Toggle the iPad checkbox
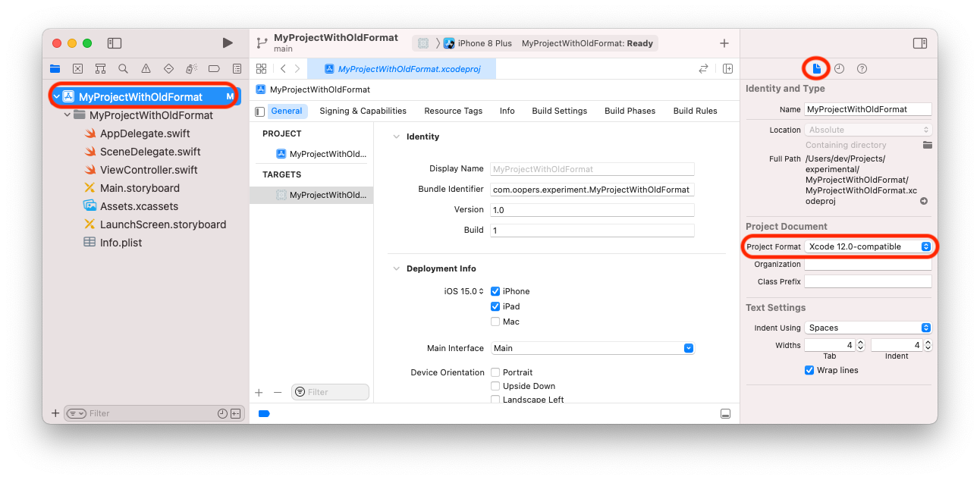980x480 pixels. point(495,306)
